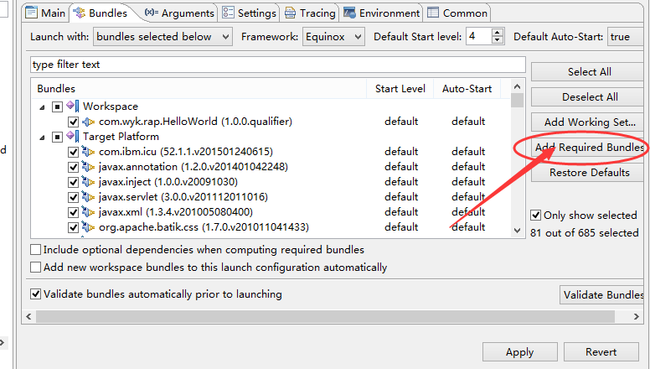650x369 pixels.
Task: Enable Add new workspace bundles automatically
Action: click(x=36, y=267)
